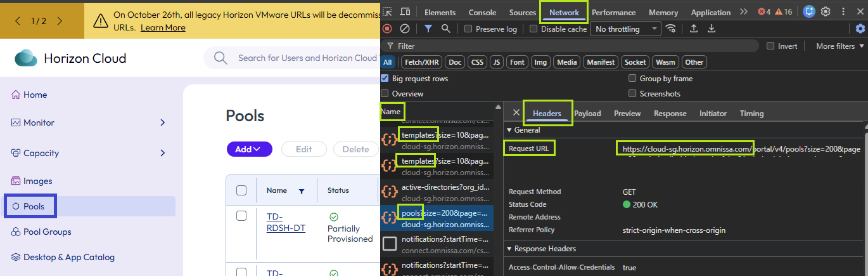Image resolution: width=868 pixels, height=276 pixels.
Task: Expand the Monitor sidebar chevron
Action: (x=162, y=122)
